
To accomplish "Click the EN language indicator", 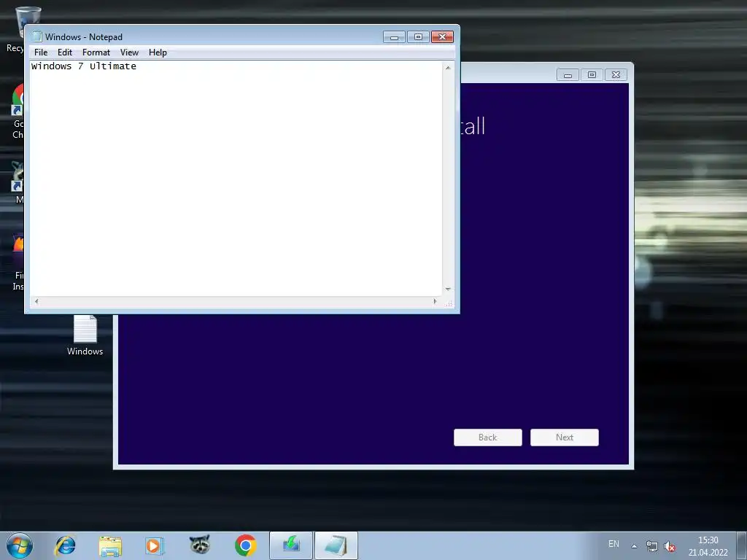I will 614,544.
